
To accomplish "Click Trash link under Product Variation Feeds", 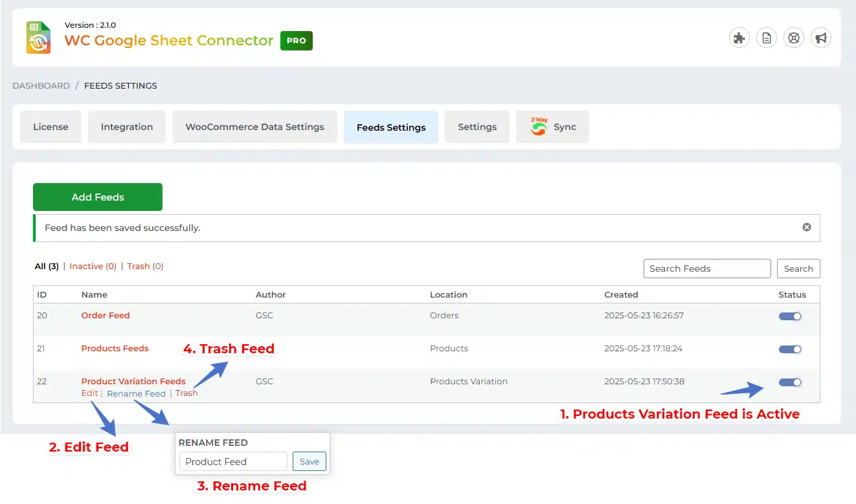I will [186, 393].
